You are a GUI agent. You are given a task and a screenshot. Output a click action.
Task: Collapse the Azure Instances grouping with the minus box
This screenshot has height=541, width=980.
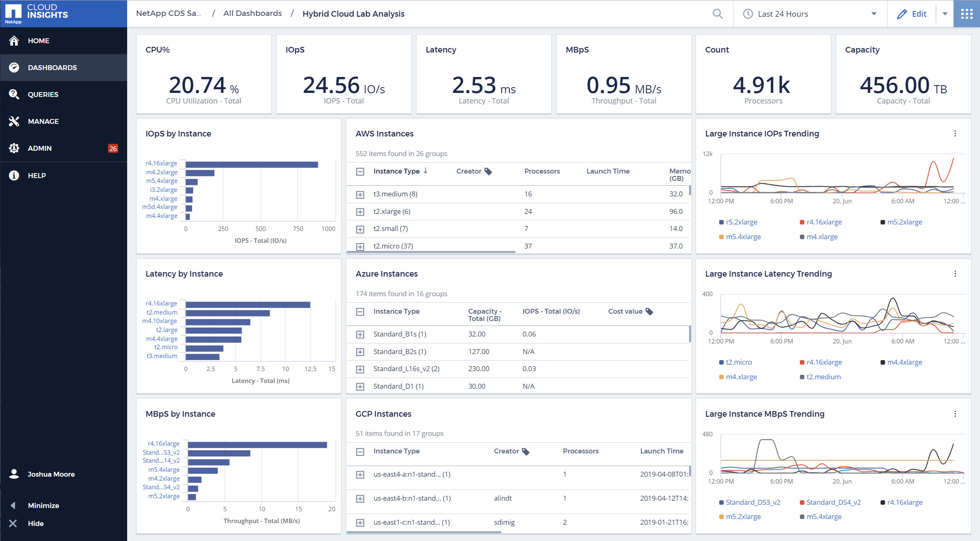[360, 311]
